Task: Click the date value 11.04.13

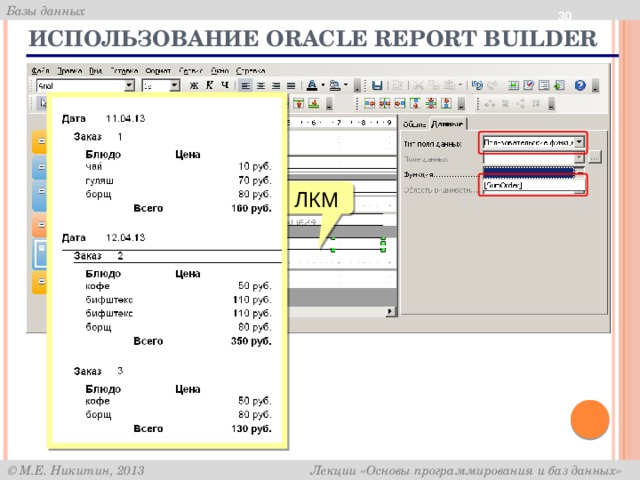Action: pos(125,119)
